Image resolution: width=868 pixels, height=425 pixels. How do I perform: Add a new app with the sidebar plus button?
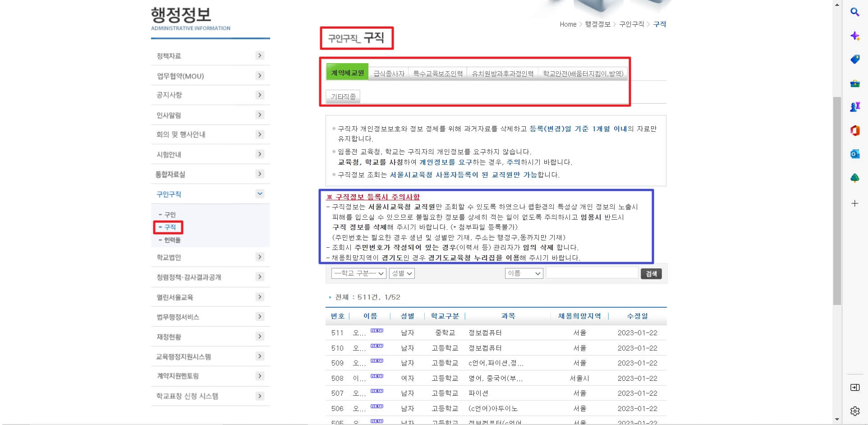tap(855, 203)
